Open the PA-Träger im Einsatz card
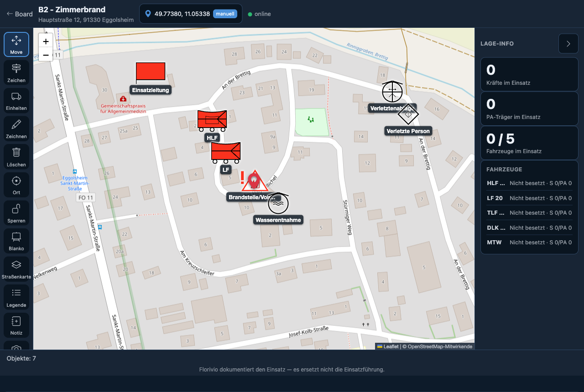Screen dimensions: 584x392 click(529, 108)
